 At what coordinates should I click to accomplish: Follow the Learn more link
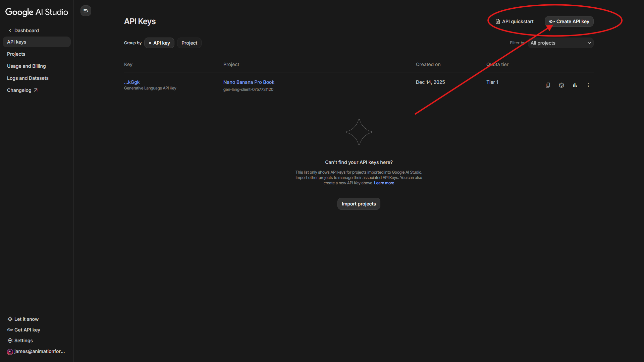[x=384, y=183]
